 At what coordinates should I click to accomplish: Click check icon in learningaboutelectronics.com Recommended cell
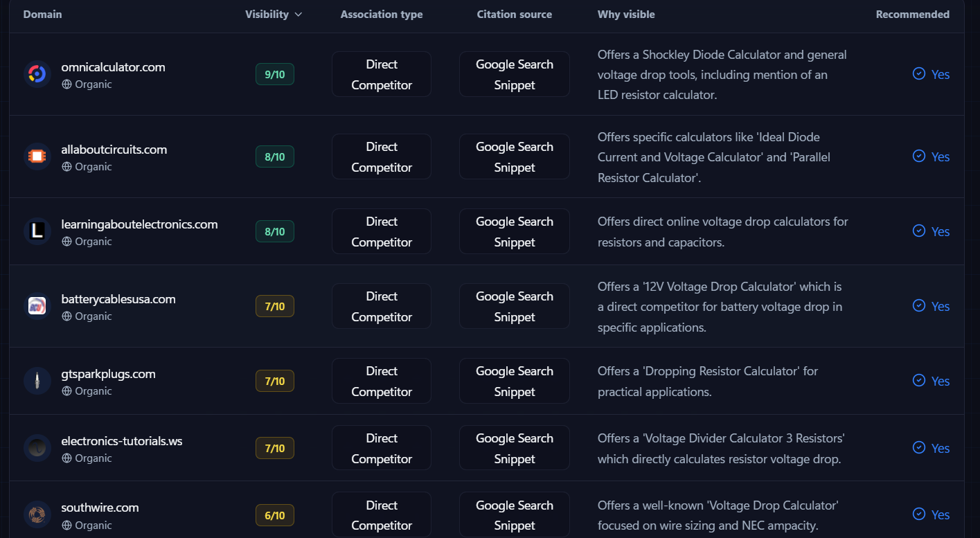(x=919, y=231)
